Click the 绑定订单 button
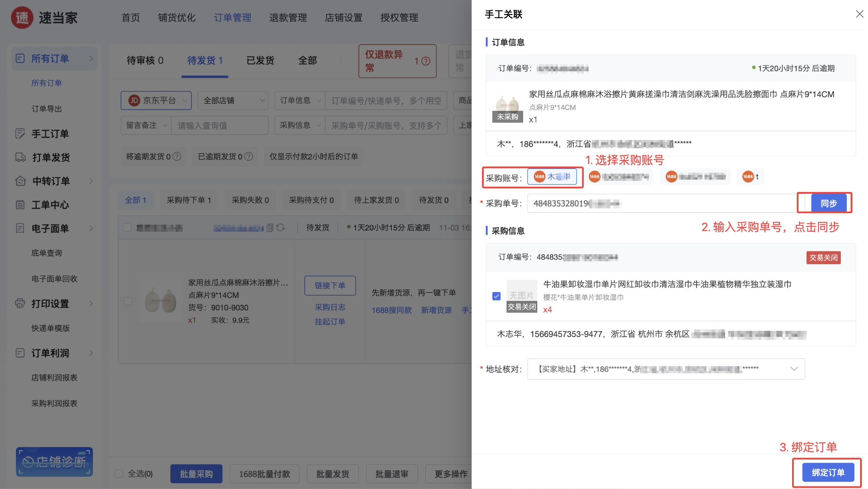The height and width of the screenshot is (489, 868). point(828,472)
